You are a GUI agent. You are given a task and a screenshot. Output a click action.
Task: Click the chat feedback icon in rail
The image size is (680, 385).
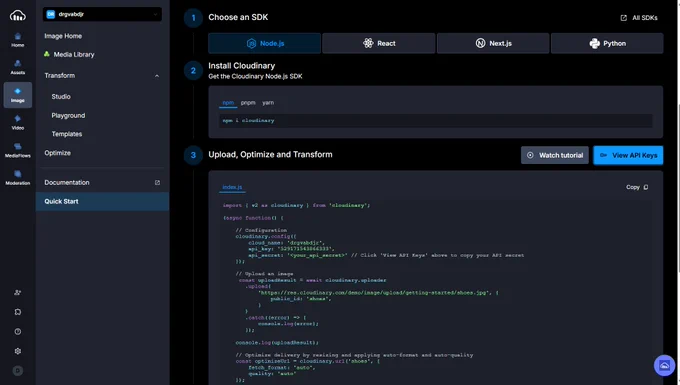pos(17,312)
